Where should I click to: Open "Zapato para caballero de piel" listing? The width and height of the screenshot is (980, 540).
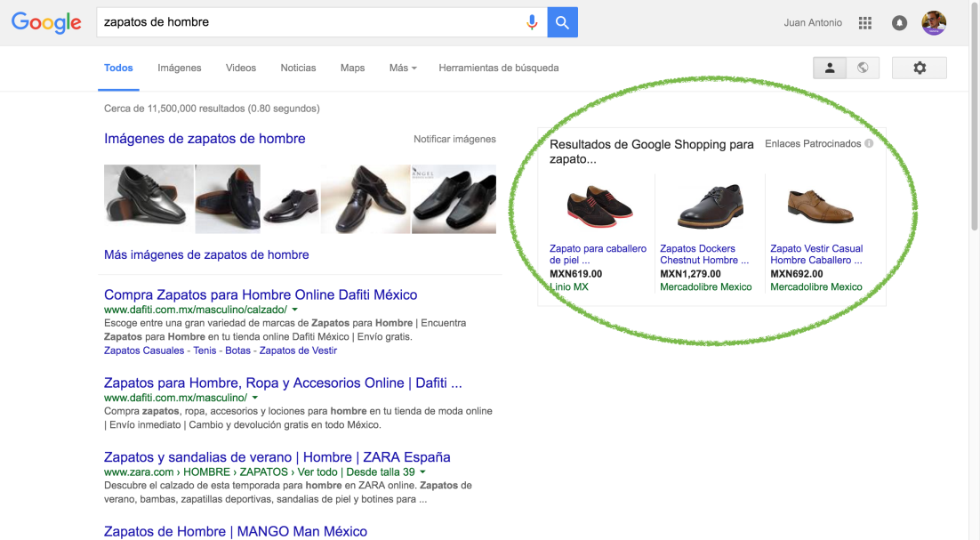pyautogui.click(x=598, y=254)
